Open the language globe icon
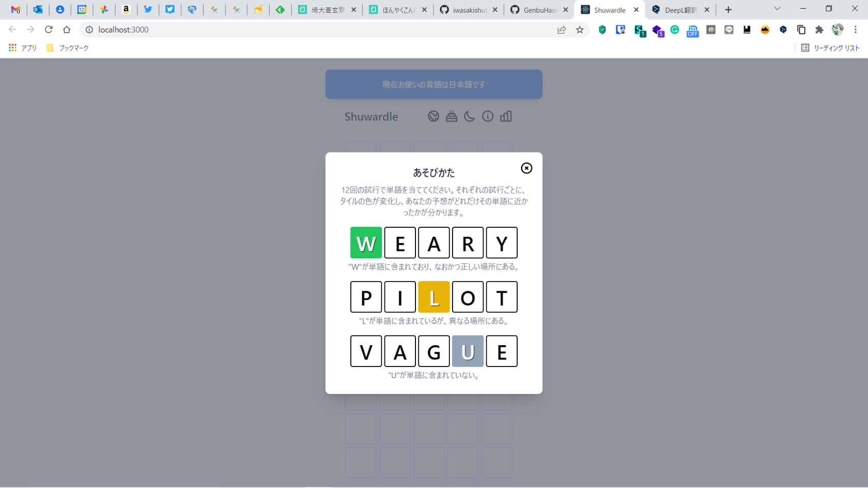The height and width of the screenshot is (488, 868). point(433,116)
